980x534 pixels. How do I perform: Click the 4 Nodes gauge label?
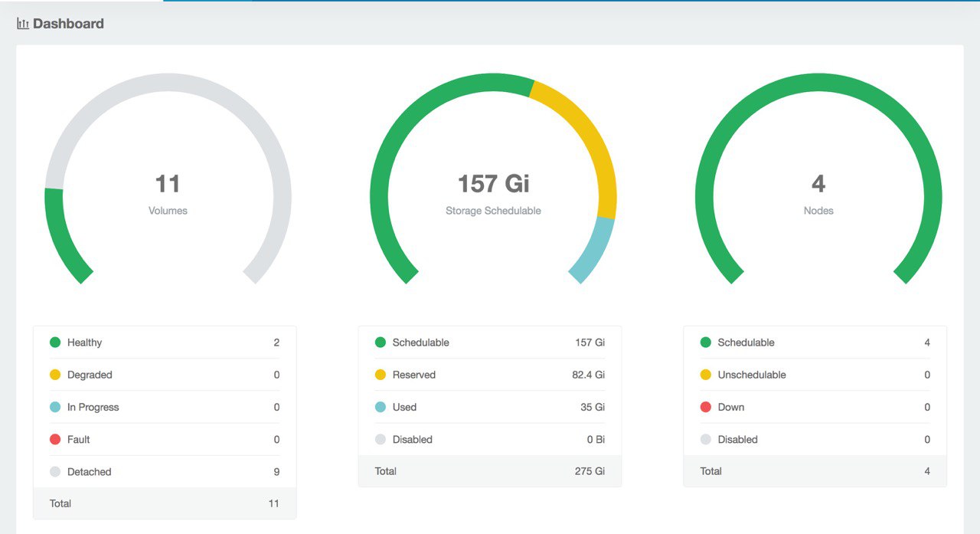818,211
